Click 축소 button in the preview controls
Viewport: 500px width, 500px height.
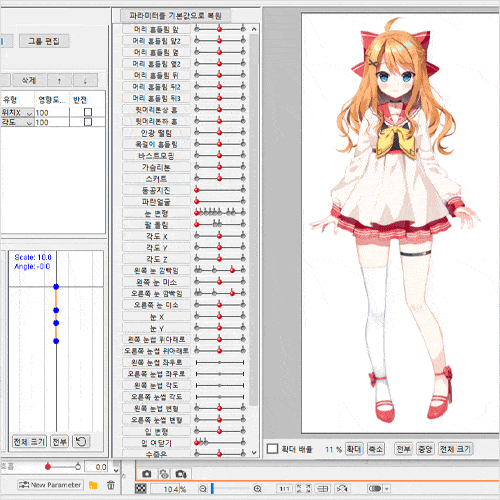(x=375, y=449)
